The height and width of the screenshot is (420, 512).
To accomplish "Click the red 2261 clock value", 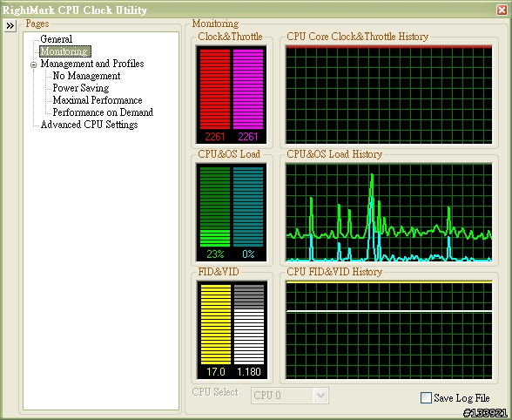I will coord(215,137).
